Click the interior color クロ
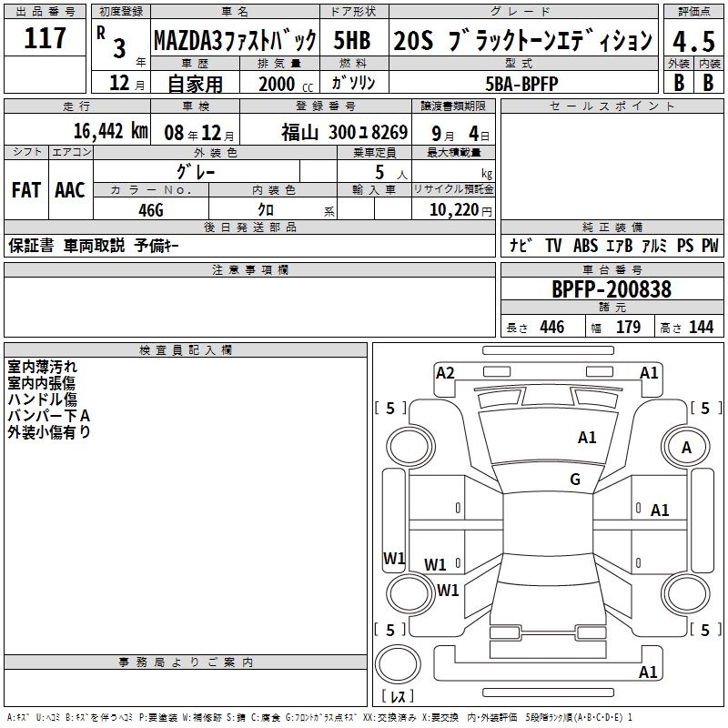Screen dimensions: 728x728 (266, 210)
